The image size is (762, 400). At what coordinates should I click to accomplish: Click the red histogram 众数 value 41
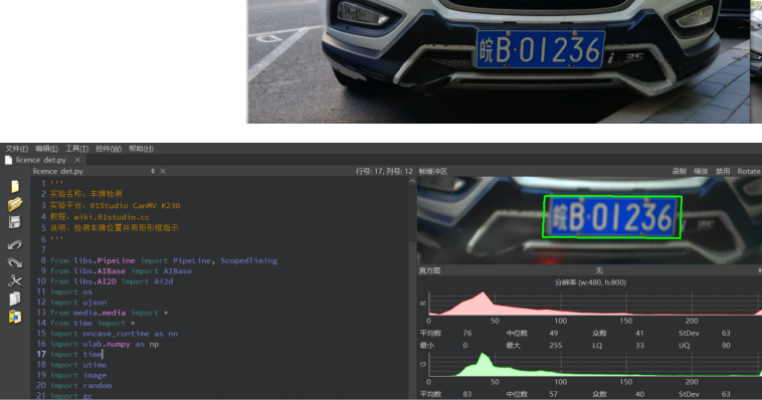click(639, 333)
